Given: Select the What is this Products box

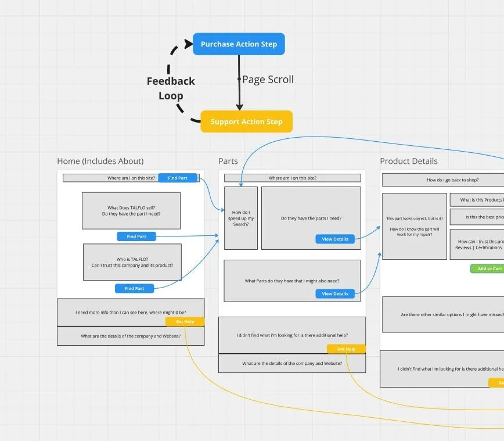Looking at the screenshot, I should [x=477, y=200].
